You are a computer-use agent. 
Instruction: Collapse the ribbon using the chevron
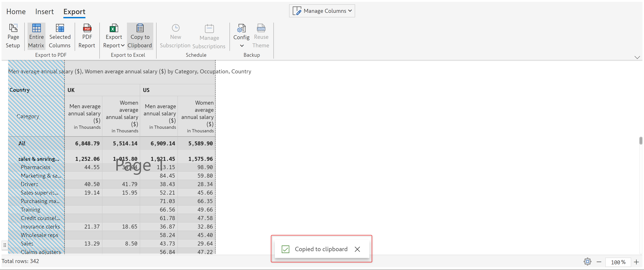tap(637, 58)
